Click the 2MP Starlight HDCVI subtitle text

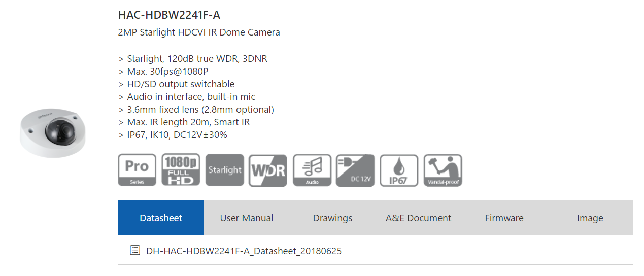[x=199, y=32]
